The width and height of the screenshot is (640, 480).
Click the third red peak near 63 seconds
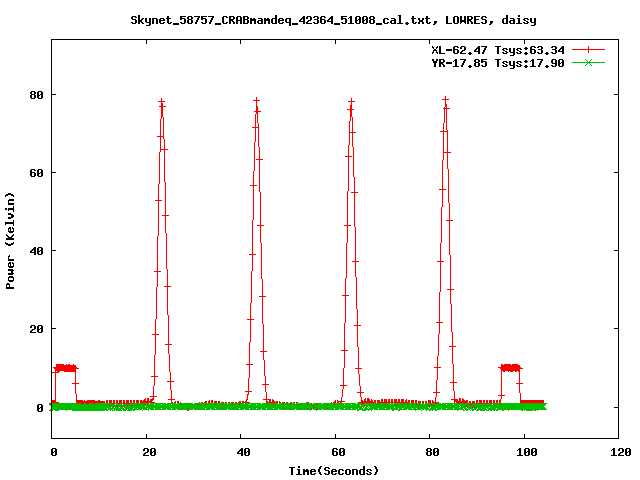351,101
